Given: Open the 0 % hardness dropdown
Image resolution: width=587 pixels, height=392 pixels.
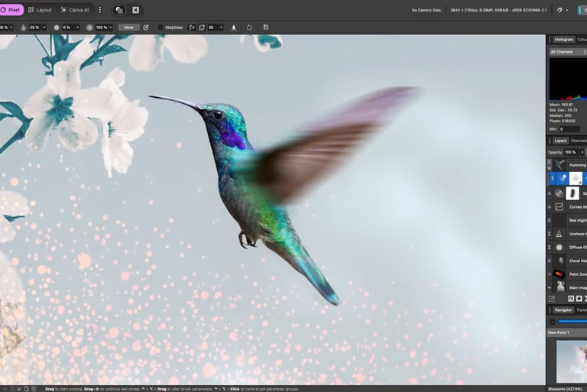Looking at the screenshot, I should pos(77,28).
